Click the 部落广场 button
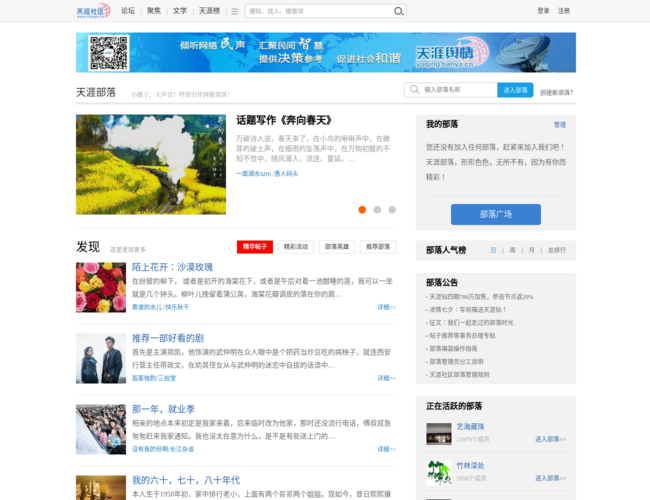Image resolution: width=650 pixels, height=500 pixels. click(496, 214)
